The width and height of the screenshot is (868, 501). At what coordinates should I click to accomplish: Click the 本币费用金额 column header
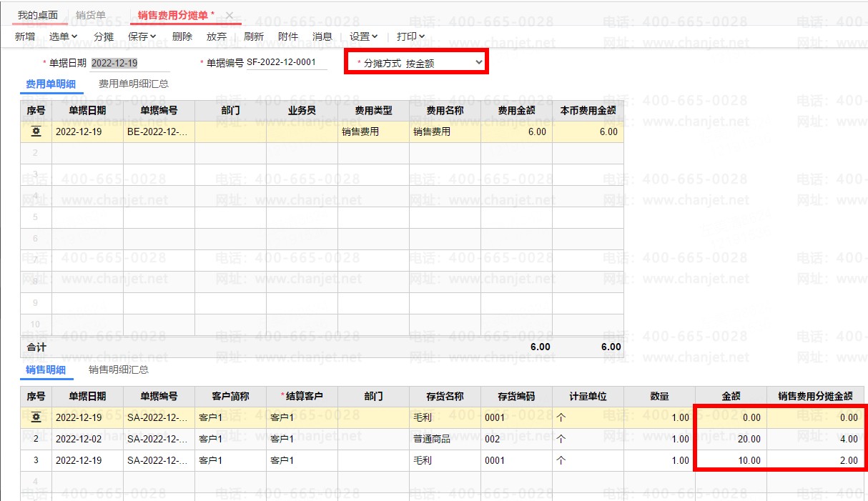coord(588,111)
